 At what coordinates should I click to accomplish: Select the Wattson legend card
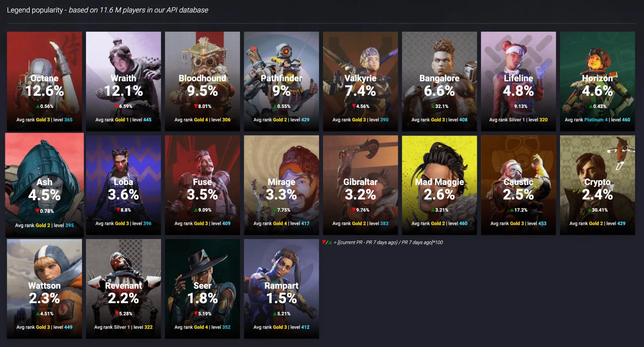[44, 289]
